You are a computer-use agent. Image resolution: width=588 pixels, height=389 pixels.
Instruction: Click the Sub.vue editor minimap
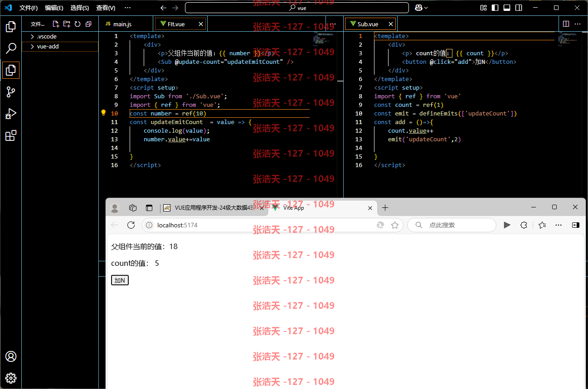tap(569, 39)
